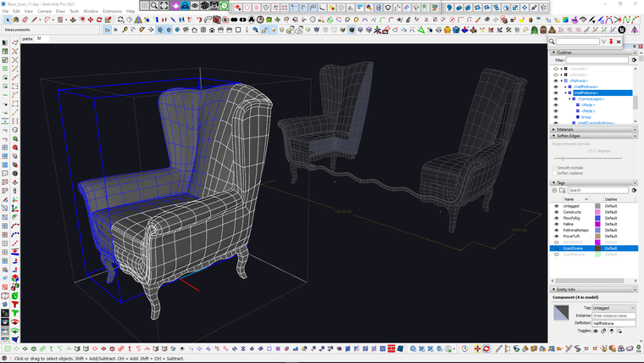Switch to the pianta scene tab
The image size is (644, 363).
pos(27,38)
